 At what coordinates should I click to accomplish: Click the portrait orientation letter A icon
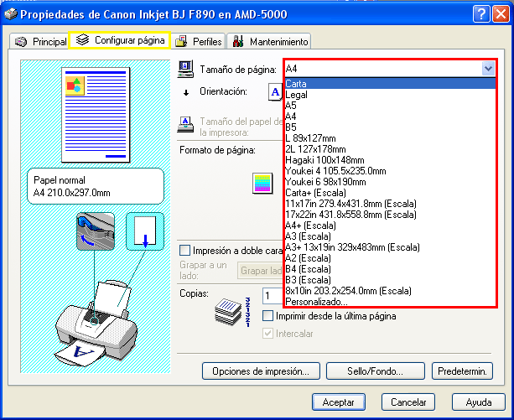click(275, 91)
